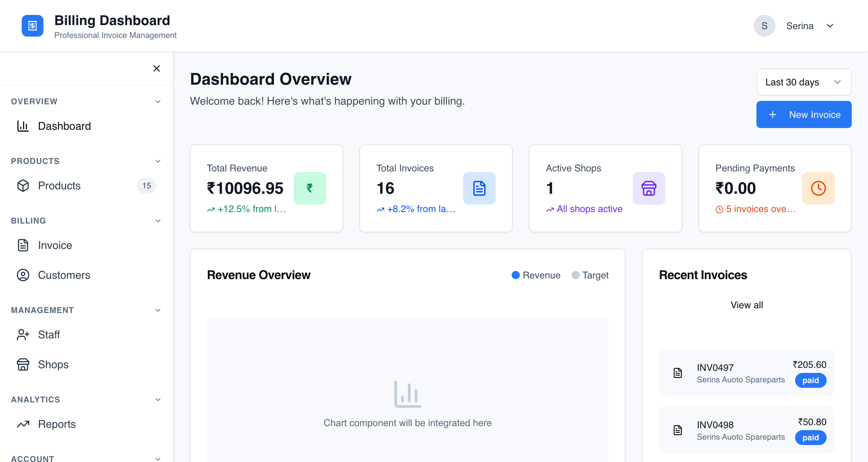The height and width of the screenshot is (462, 868).
Task: Click the Serina avatar circle
Action: coord(764,26)
